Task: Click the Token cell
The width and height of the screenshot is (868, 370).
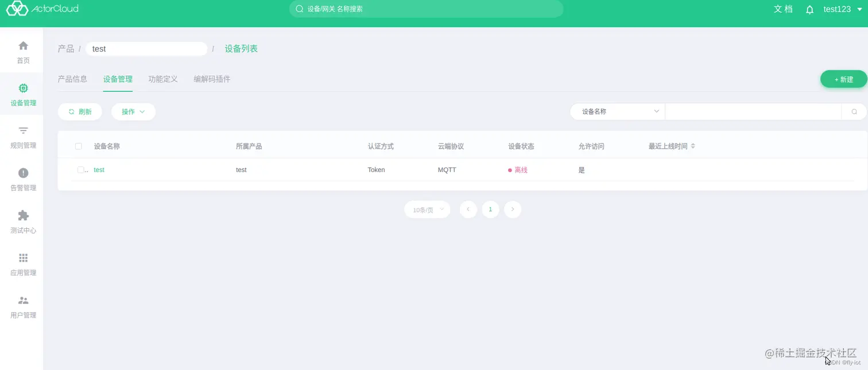Action: click(x=377, y=170)
